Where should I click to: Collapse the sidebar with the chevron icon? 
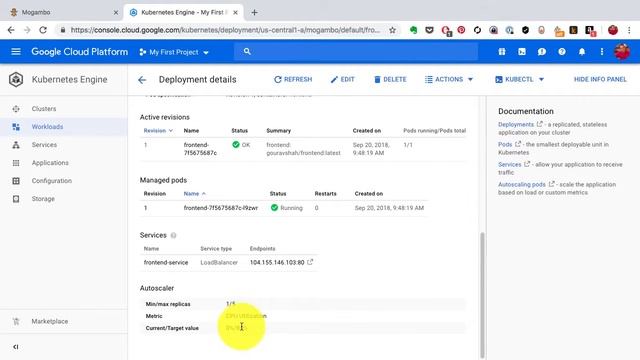tap(16, 347)
